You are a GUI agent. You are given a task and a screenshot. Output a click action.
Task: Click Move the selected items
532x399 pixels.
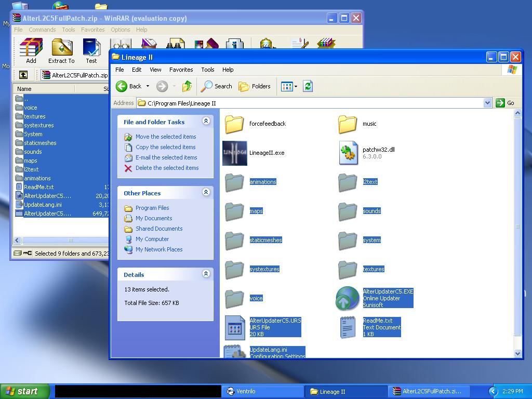tap(166, 137)
